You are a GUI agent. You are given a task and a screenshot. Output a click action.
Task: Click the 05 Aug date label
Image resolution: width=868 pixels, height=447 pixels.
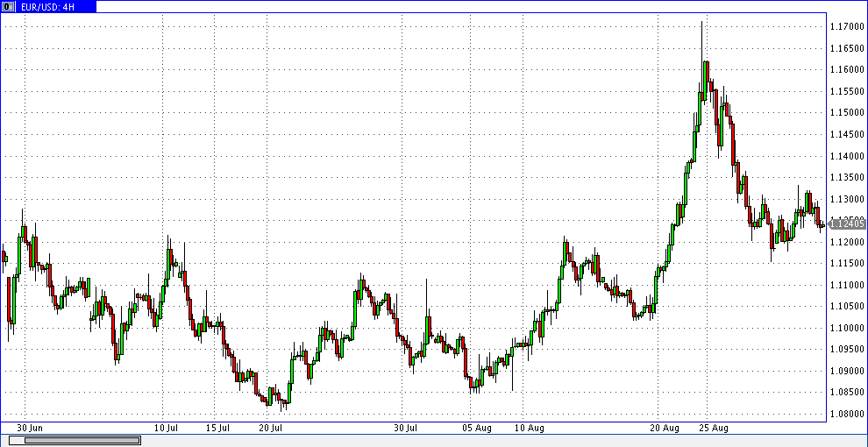[x=476, y=429]
